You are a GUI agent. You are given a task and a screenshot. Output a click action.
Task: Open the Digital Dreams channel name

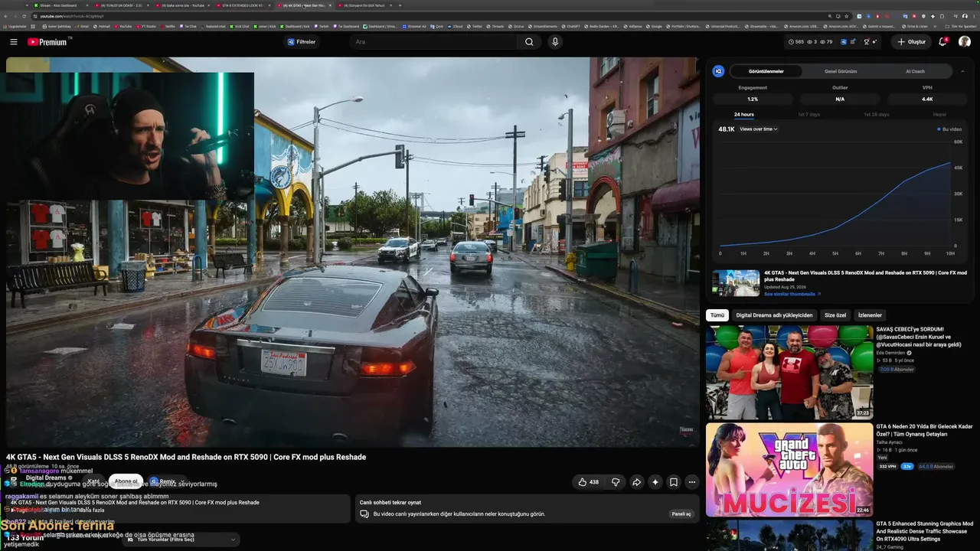46,478
